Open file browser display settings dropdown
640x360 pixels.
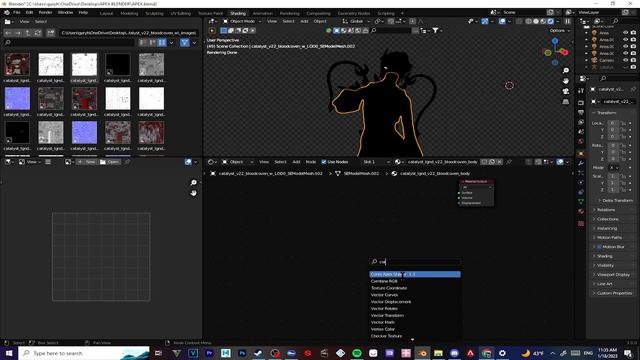click(x=171, y=42)
